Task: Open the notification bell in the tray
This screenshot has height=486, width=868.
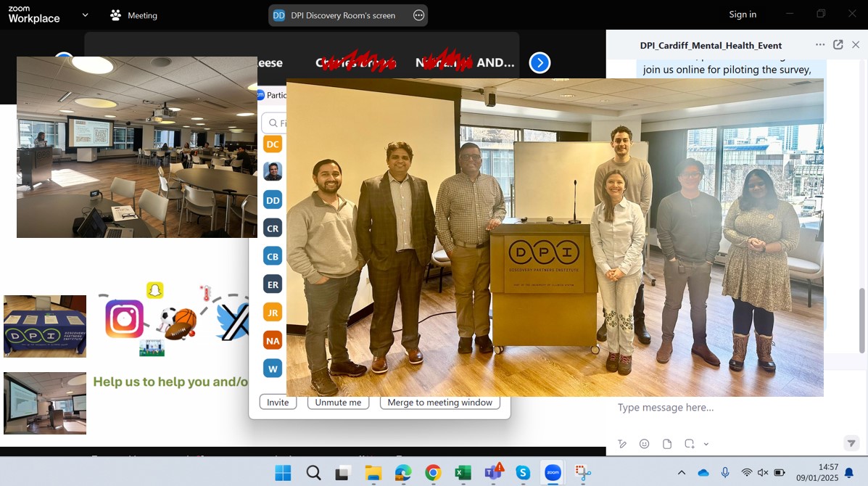Action: [848, 473]
